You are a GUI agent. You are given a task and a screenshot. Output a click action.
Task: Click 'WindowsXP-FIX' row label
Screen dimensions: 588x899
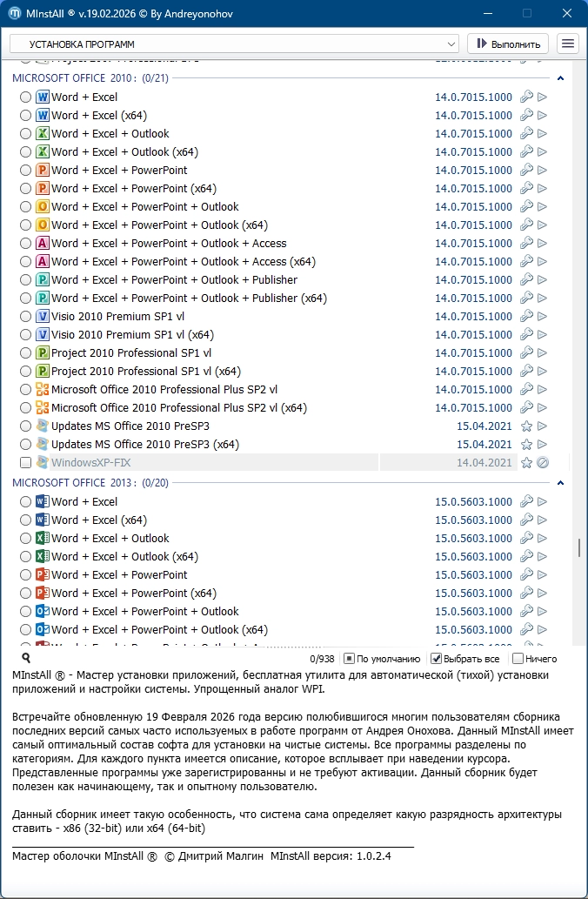[91, 463]
